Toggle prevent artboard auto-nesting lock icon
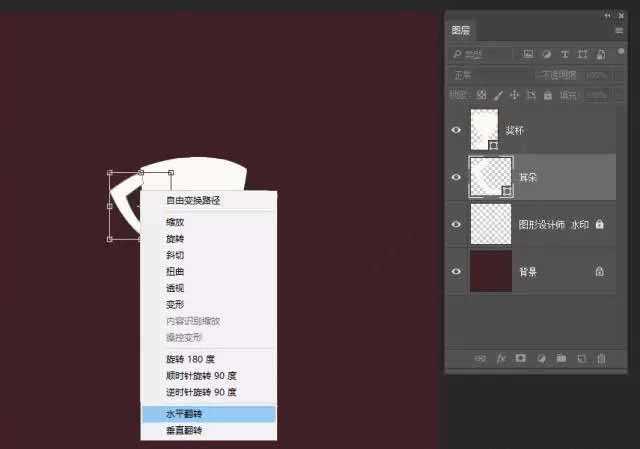Image resolution: width=640 pixels, height=449 pixels. (x=531, y=95)
